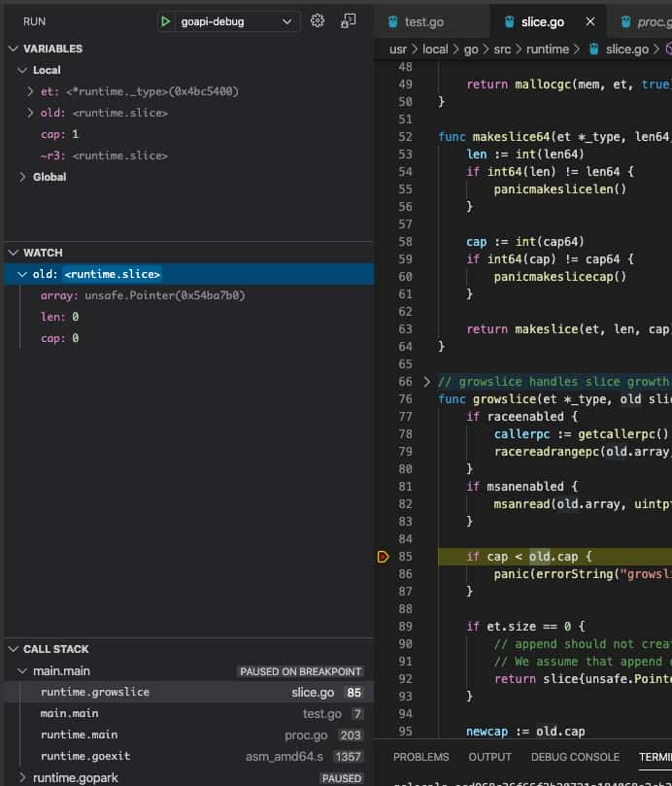Select runtime.growslice stack frame

188,693
